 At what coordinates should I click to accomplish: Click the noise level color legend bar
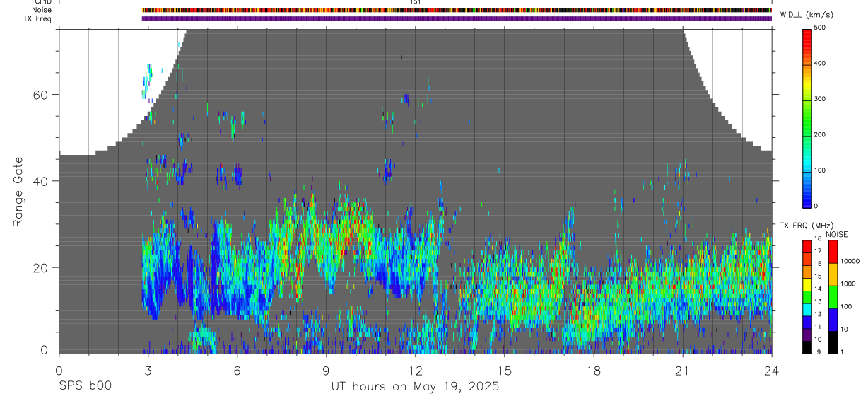(833, 297)
